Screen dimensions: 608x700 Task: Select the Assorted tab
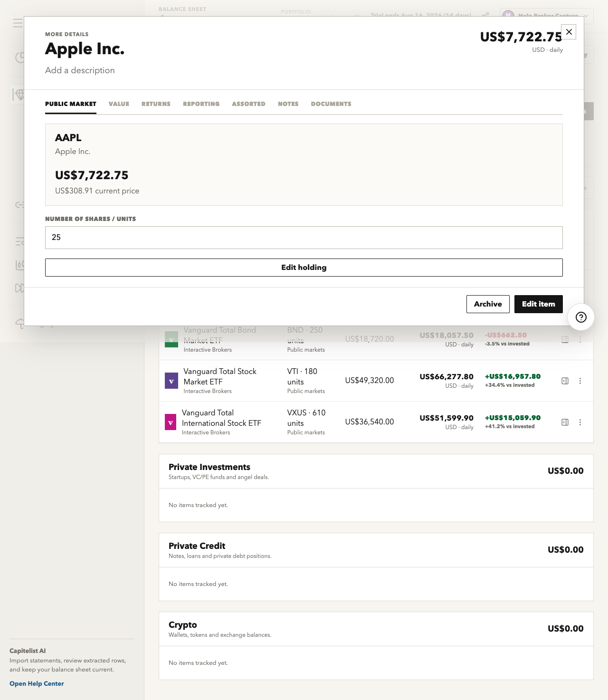click(248, 104)
